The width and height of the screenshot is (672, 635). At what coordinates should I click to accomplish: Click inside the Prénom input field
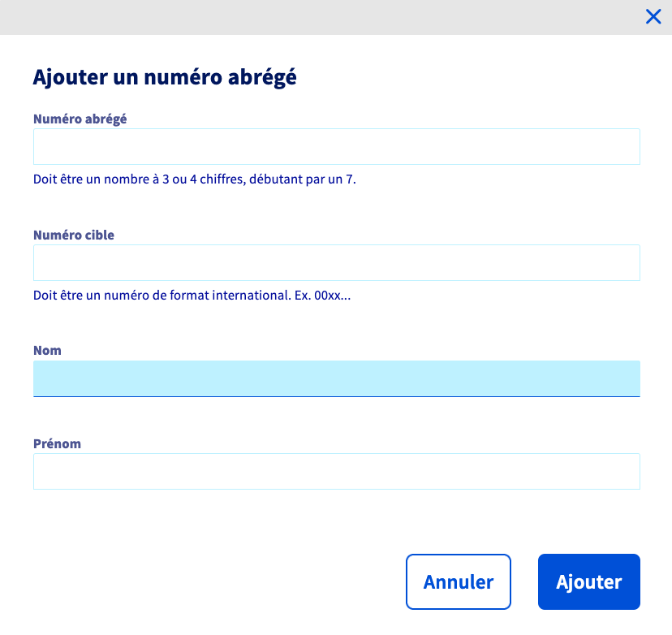(x=336, y=471)
